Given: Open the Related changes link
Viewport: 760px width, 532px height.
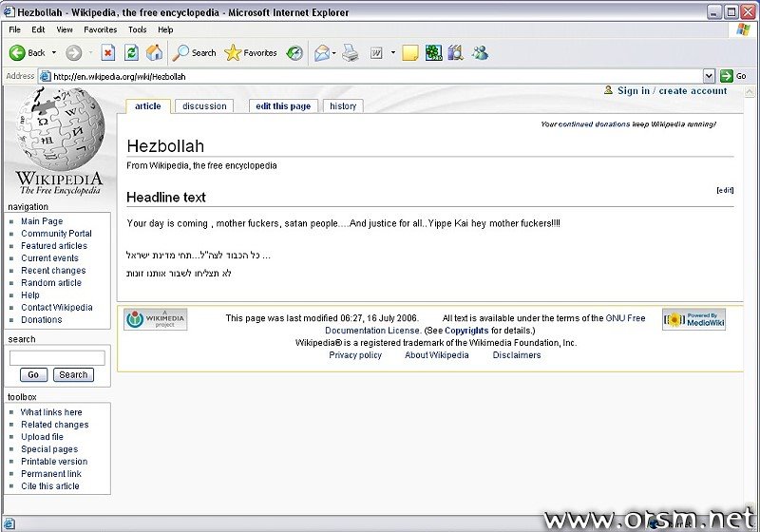Looking at the screenshot, I should pyautogui.click(x=55, y=425).
